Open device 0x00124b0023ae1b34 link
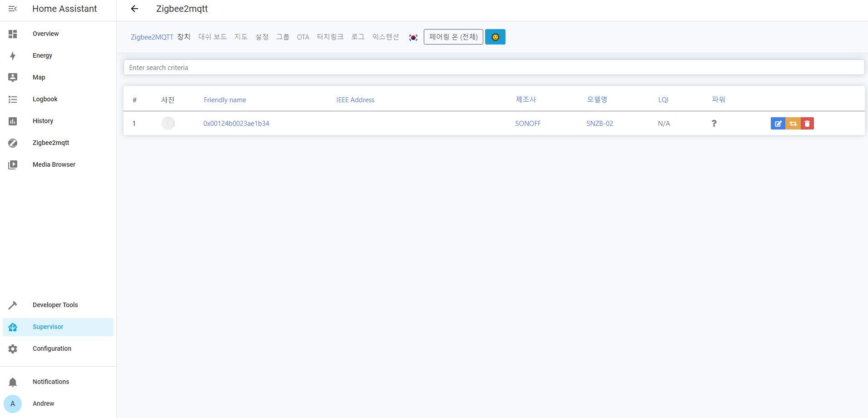The height and width of the screenshot is (418, 868). [236, 123]
